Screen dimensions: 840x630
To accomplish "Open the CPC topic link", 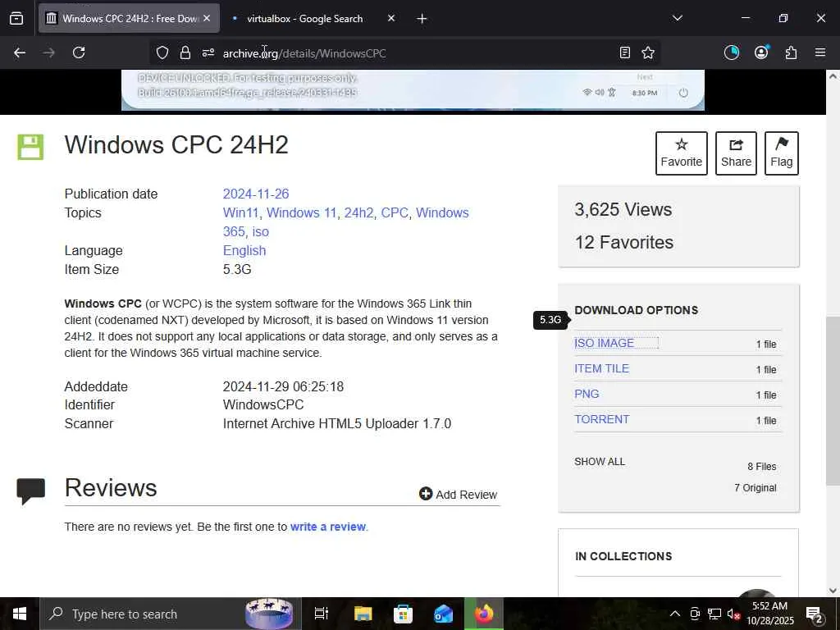I will pyautogui.click(x=395, y=212).
